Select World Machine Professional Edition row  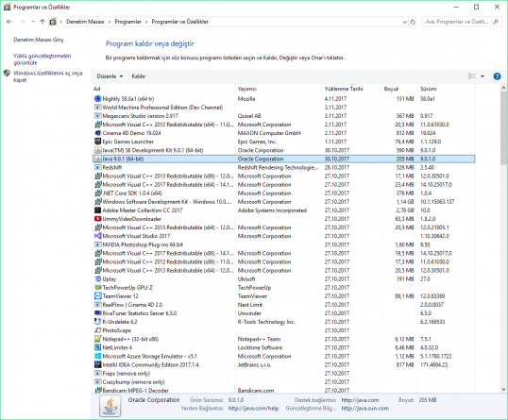(x=284, y=108)
